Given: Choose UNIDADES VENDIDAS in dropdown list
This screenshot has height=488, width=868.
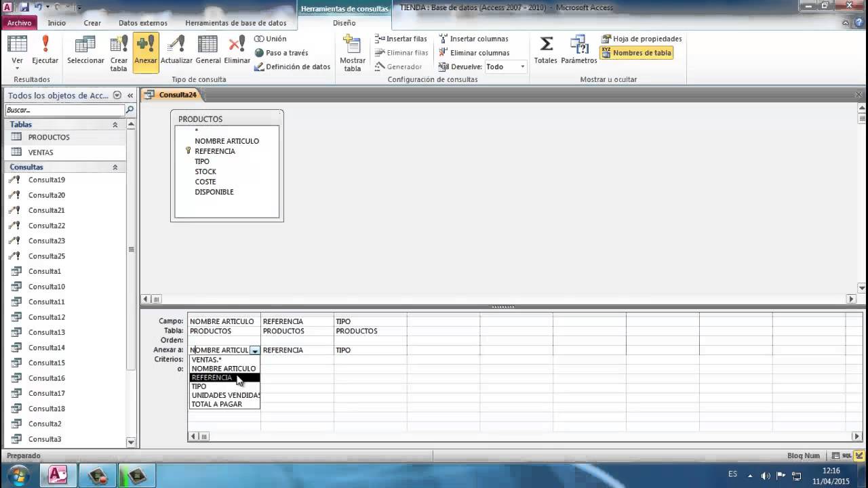Looking at the screenshot, I should 224,395.
